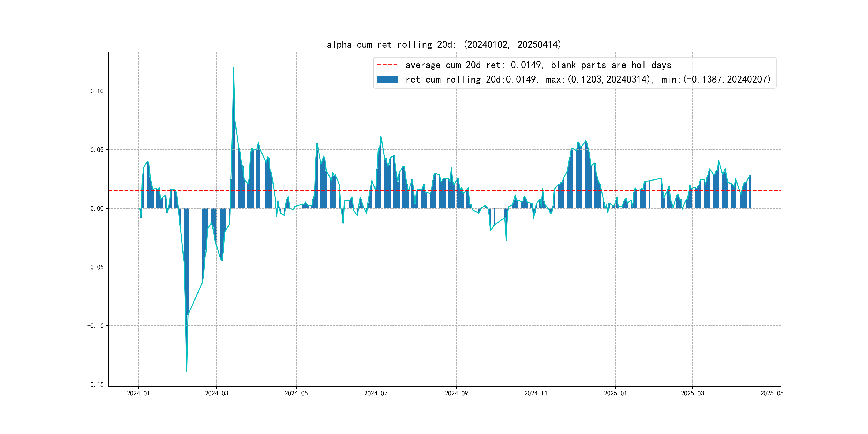Image resolution: width=868 pixels, height=434 pixels.
Task: Click the 2024-11 x-axis tick label
Action: [536, 393]
